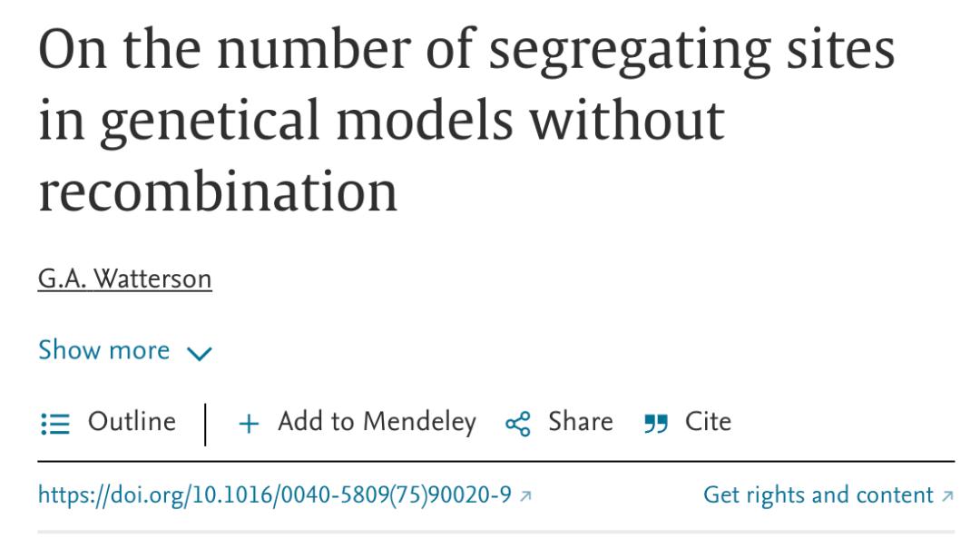Click the title line "On the number of segregating sites"

tap(466, 53)
